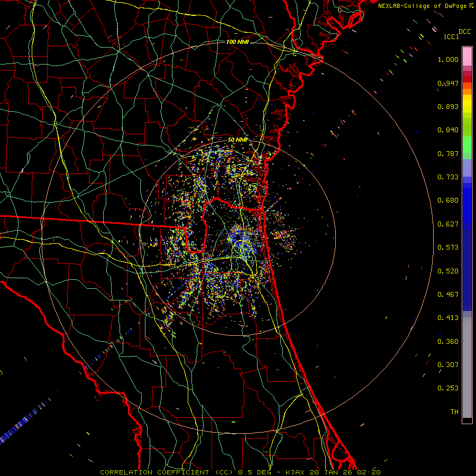This screenshot has height=476, width=476.
Task: Click the bright green segment of the color scale
Action: point(467,144)
